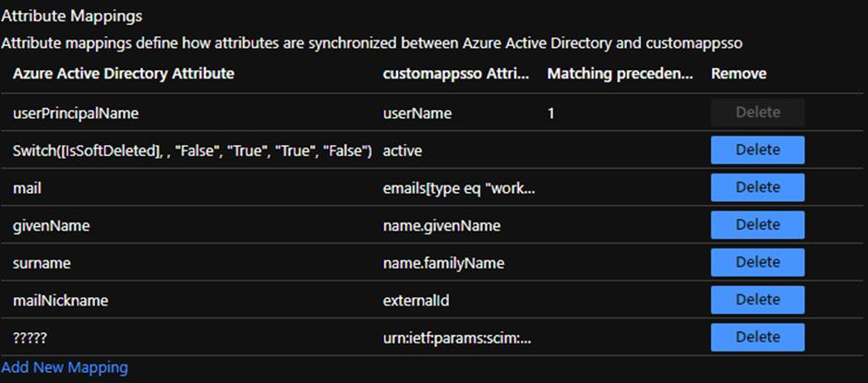This screenshot has width=868, height=383.
Task: Delete the surname mapping
Action: pyautogui.click(x=757, y=262)
